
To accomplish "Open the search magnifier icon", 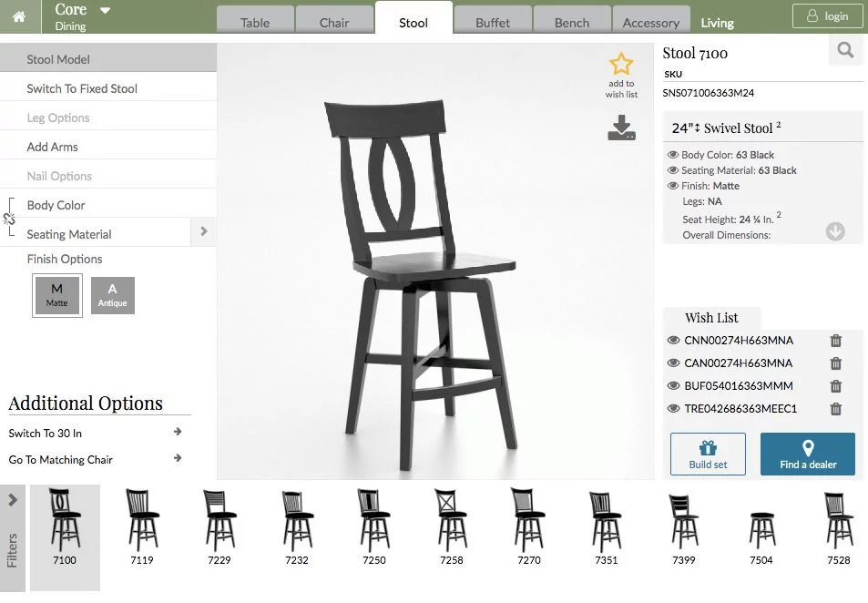I will point(845,50).
